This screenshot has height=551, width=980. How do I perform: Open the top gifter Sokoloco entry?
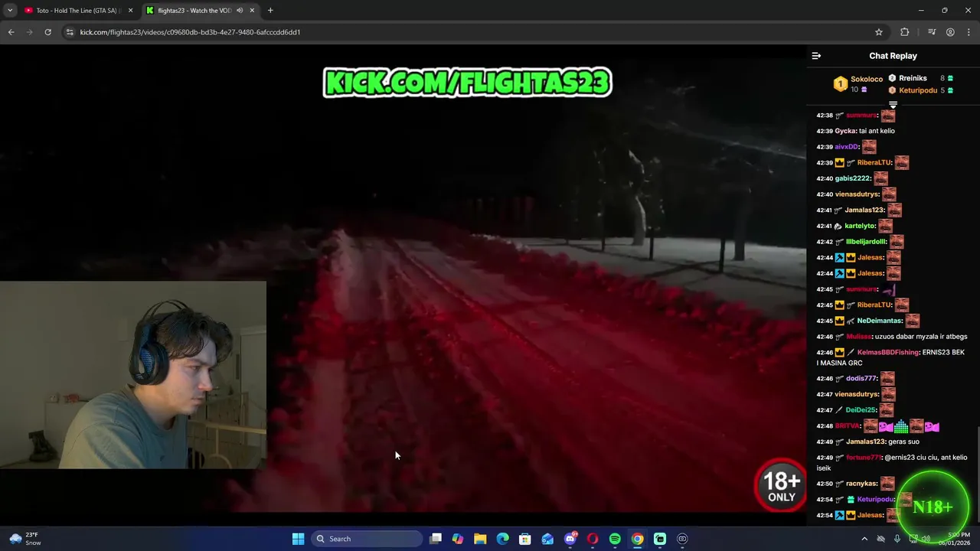[859, 83]
